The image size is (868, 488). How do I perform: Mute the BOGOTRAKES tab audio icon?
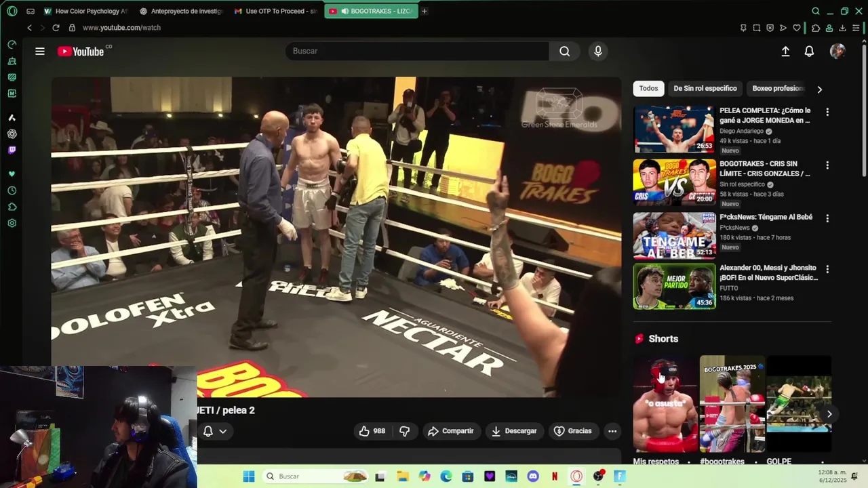345,12
